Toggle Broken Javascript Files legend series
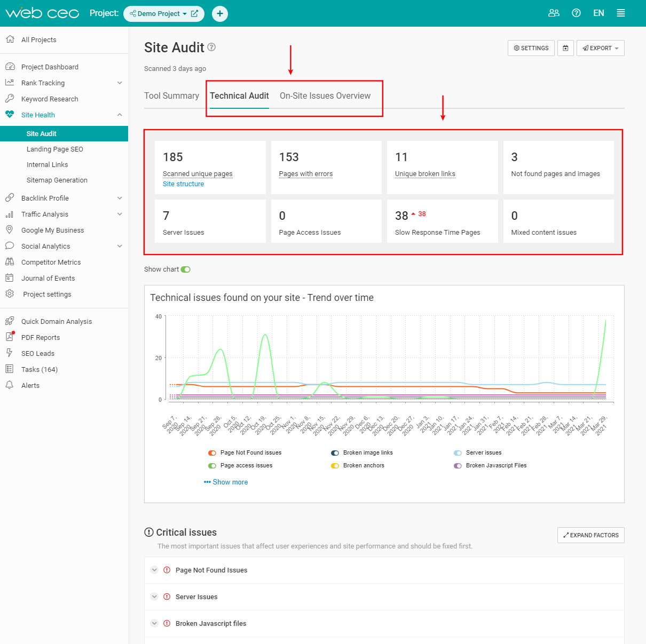The image size is (646, 644). [x=458, y=465]
